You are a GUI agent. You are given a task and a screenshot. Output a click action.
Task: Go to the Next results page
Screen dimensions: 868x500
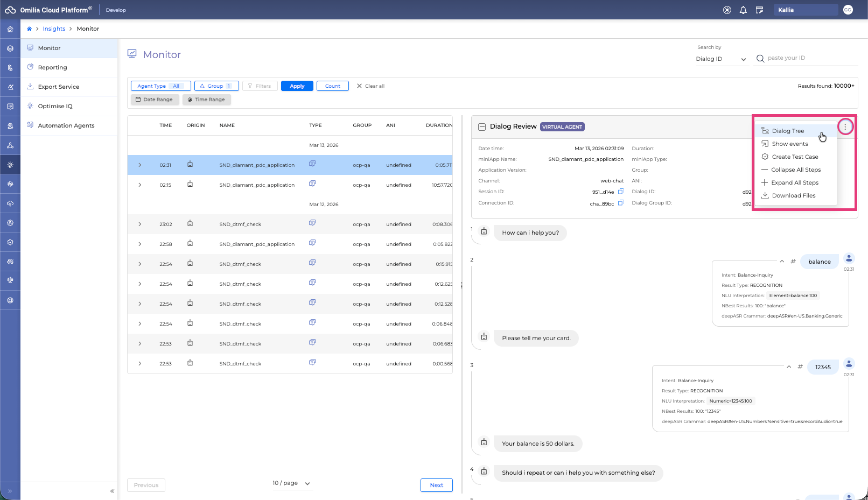[436, 485]
